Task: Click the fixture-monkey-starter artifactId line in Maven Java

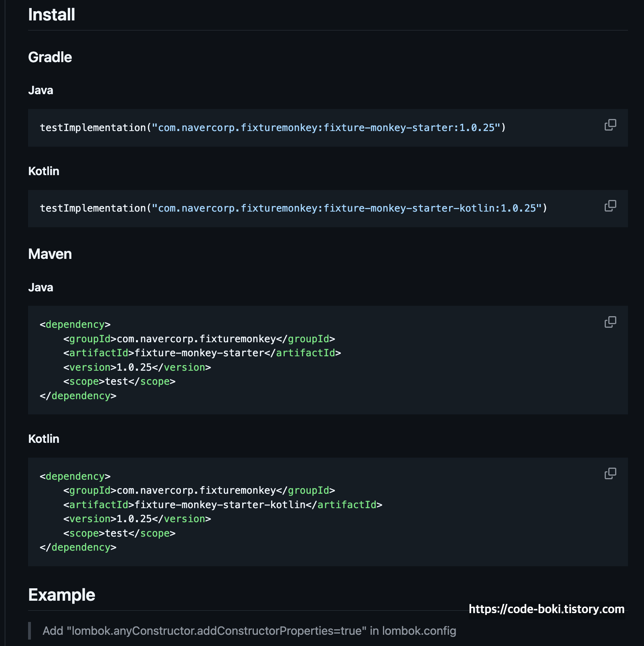Action: point(202,353)
